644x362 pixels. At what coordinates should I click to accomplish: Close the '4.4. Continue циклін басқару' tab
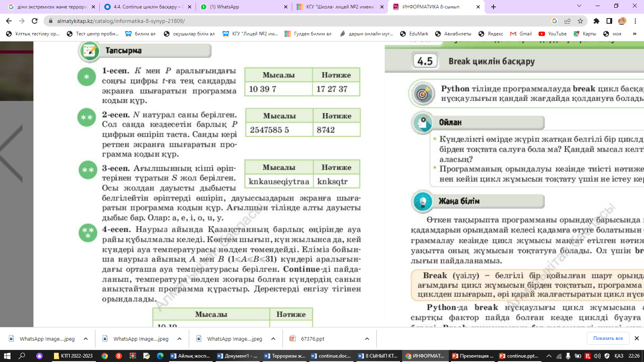(x=190, y=7)
